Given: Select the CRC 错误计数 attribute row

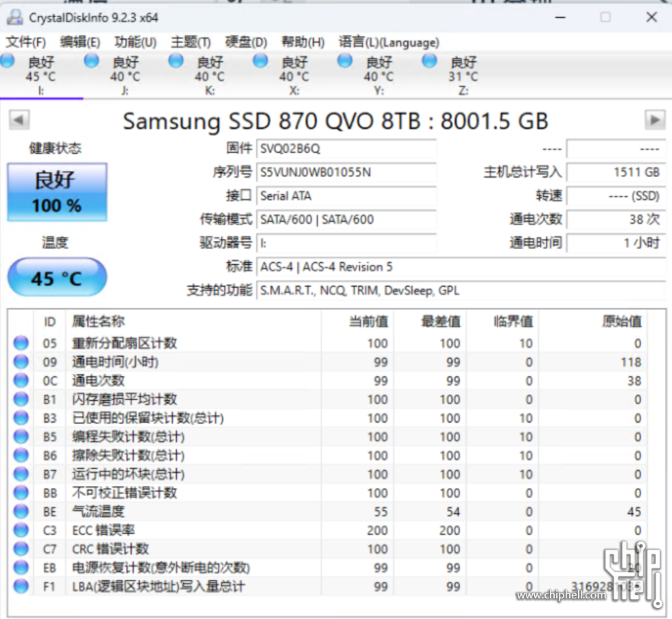Looking at the screenshot, I should pyautogui.click(x=328, y=549).
